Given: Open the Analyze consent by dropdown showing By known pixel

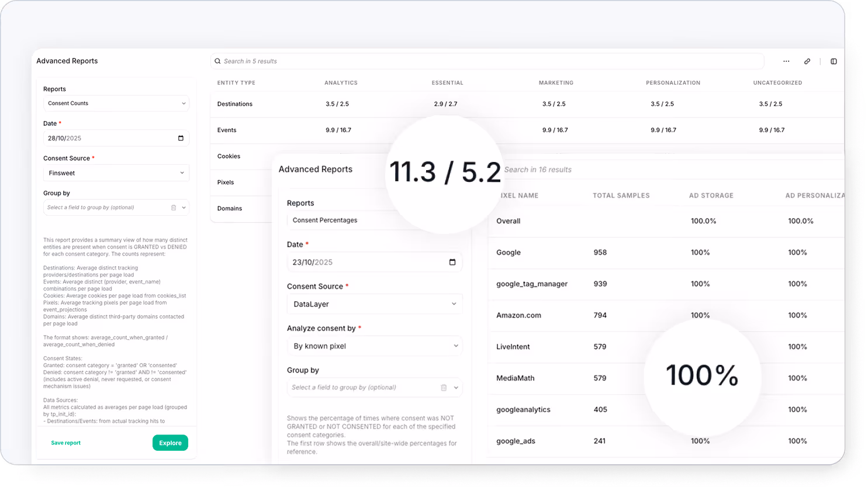Looking at the screenshot, I should 375,346.
